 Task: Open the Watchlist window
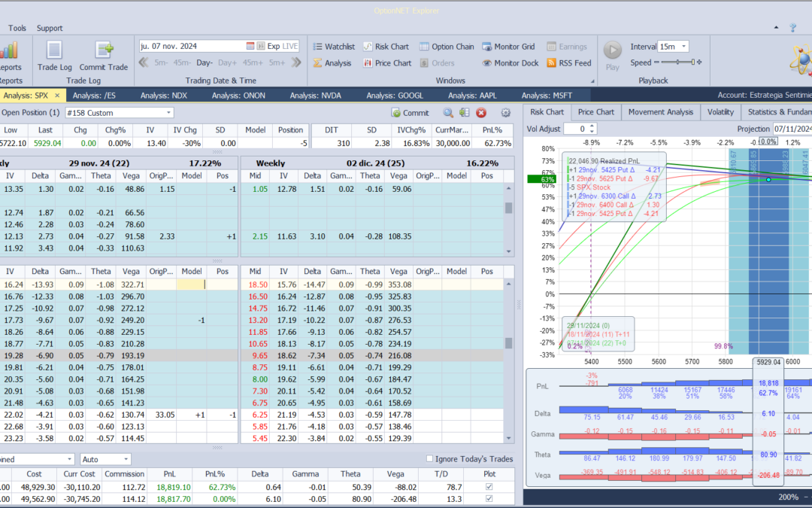(334, 47)
